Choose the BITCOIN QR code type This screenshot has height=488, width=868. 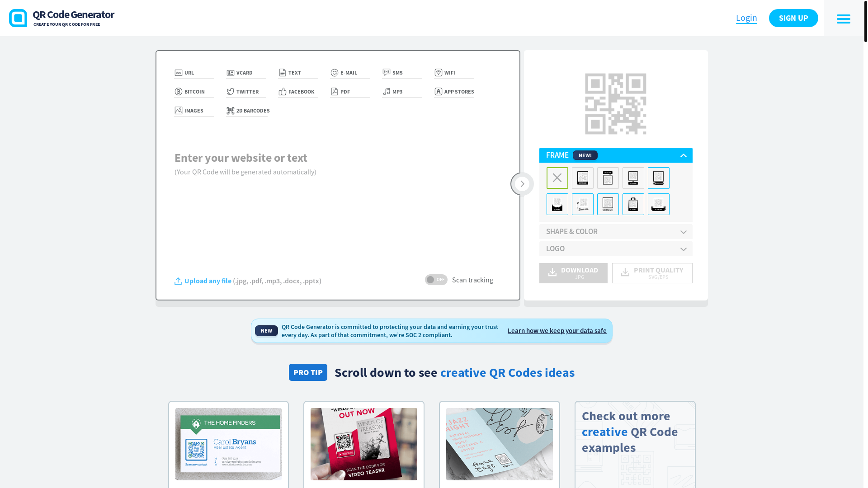click(x=194, y=92)
